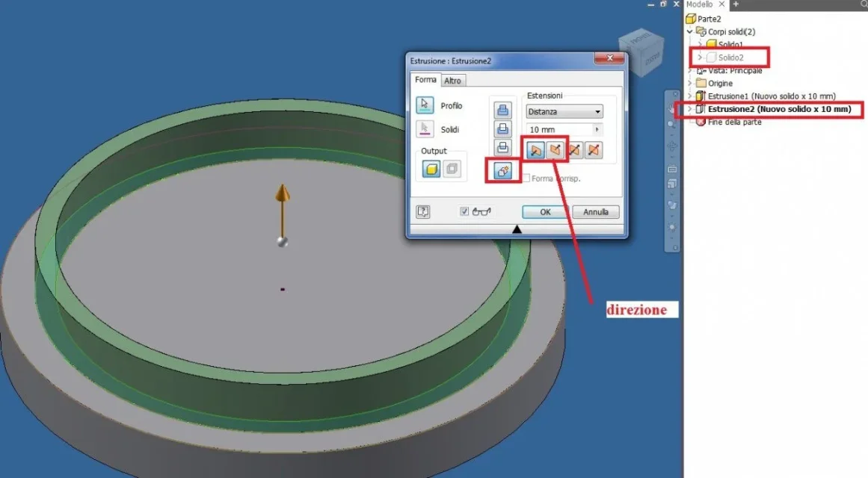This screenshot has width=868, height=478.
Task: Open navigation bar options at its bottom
Action: coord(675,248)
